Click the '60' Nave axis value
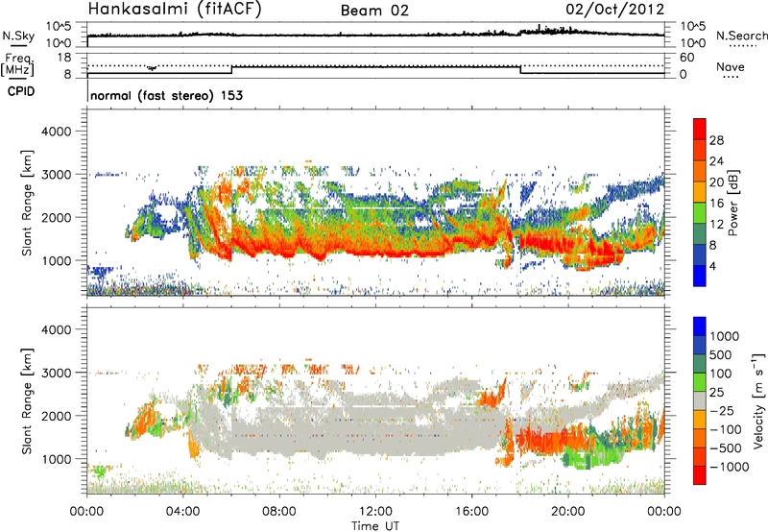Image resolution: width=768 pixels, height=532 pixels. coord(686,58)
